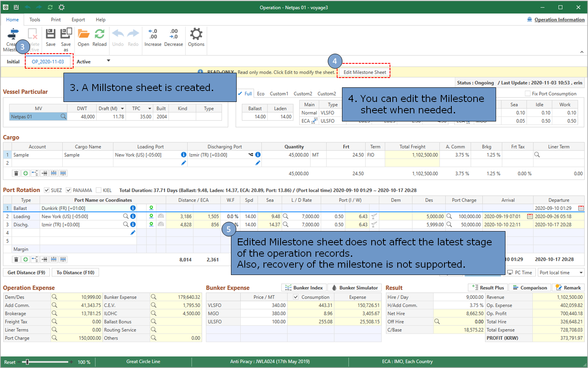Enable the Fix Port Consumption checkbox
588x368 pixels.
click(x=528, y=93)
